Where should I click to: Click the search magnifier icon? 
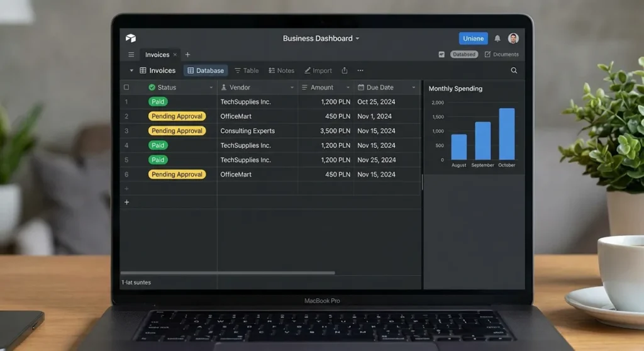click(514, 70)
